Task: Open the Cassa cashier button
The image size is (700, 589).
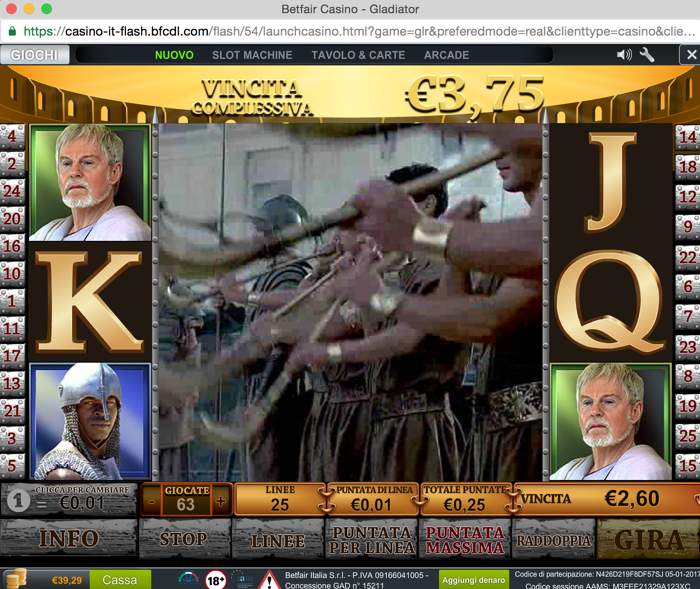Action: 120,580
